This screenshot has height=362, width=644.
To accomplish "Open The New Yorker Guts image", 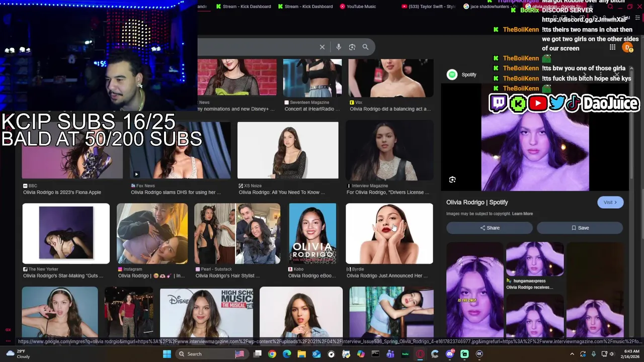I will 66,233.
